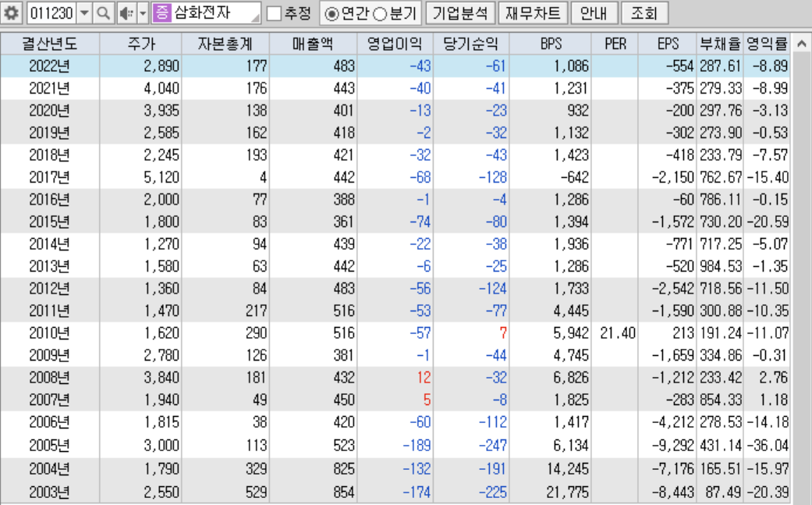Click the debt ratio 87.49

click(x=724, y=492)
